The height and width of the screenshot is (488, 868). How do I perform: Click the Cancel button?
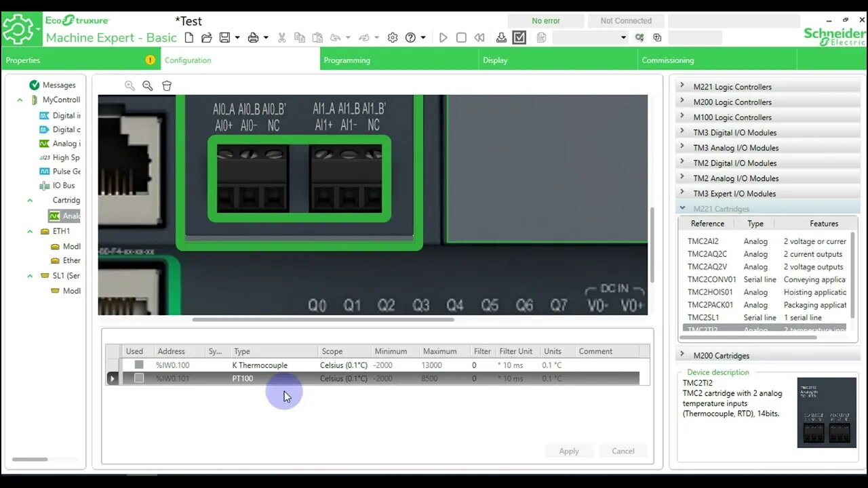[x=623, y=451]
